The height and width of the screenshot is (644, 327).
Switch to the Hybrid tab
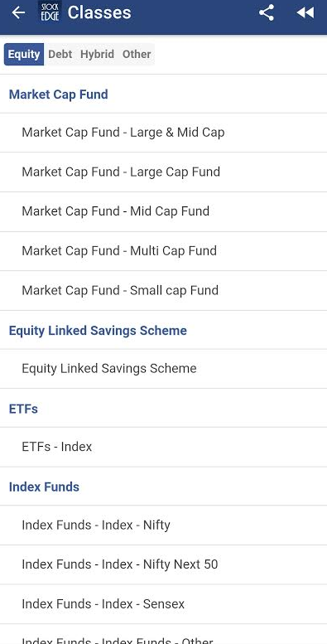click(x=97, y=54)
